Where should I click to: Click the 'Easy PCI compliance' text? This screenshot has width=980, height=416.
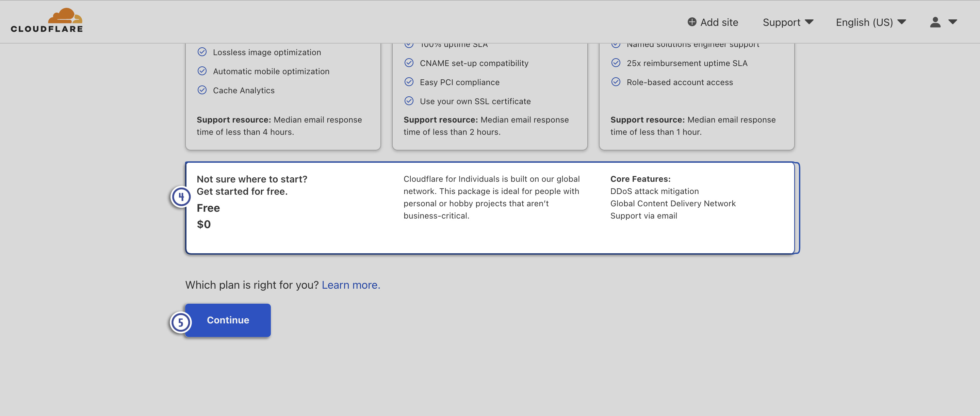pos(460,82)
